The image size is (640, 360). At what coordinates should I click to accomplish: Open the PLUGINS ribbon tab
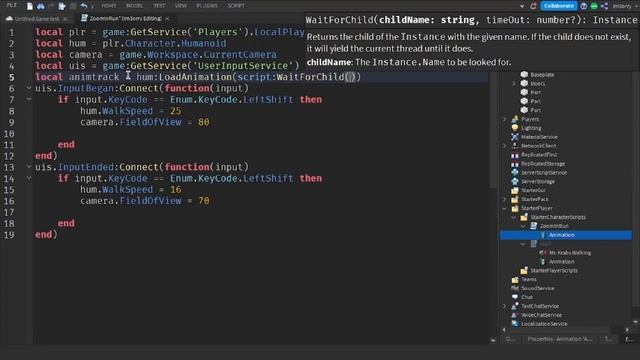coord(207,6)
